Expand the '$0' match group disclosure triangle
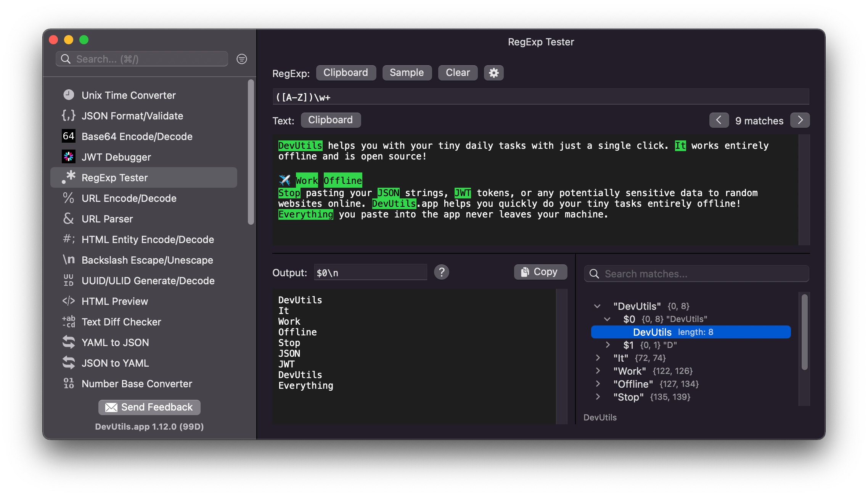The height and width of the screenshot is (496, 868). coord(607,319)
